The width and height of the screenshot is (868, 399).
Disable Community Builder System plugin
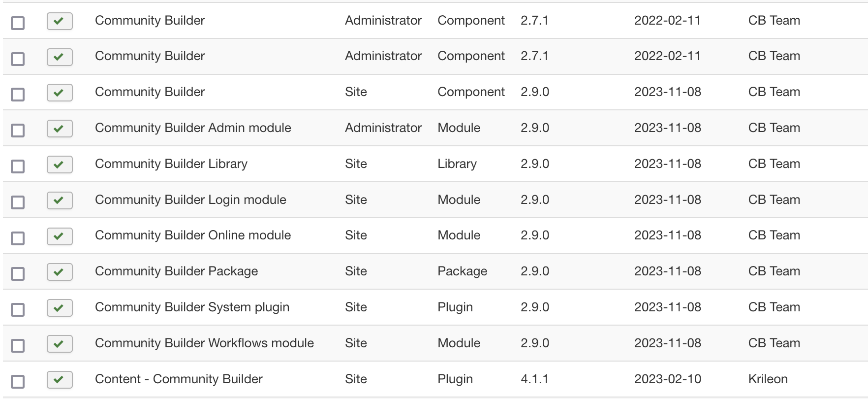click(60, 308)
